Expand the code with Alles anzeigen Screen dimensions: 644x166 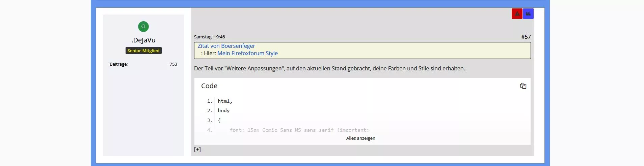coord(360,138)
